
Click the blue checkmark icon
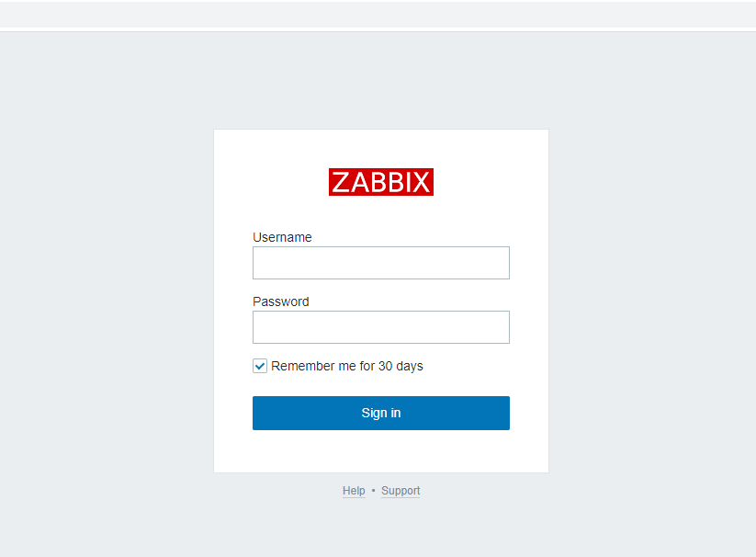click(260, 366)
